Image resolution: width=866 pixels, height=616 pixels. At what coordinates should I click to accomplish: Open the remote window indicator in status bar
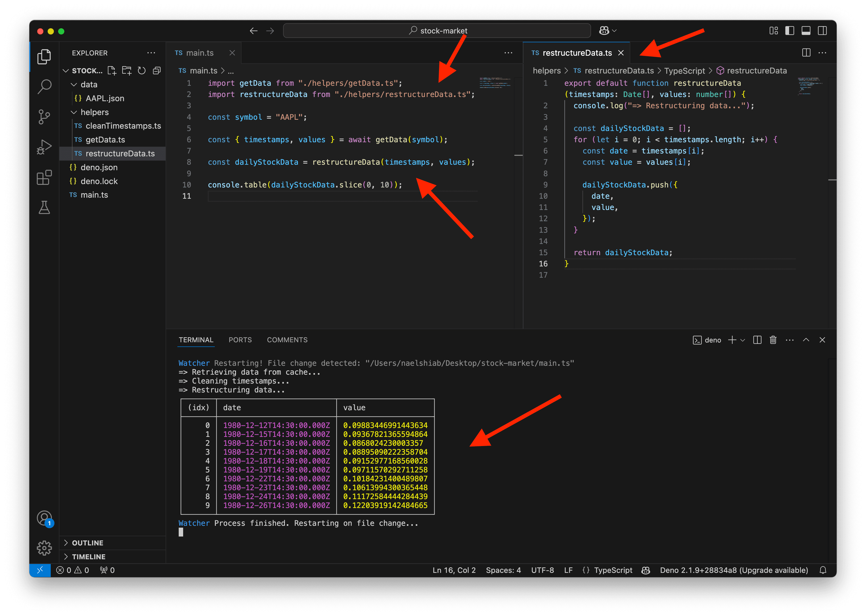tap(40, 571)
